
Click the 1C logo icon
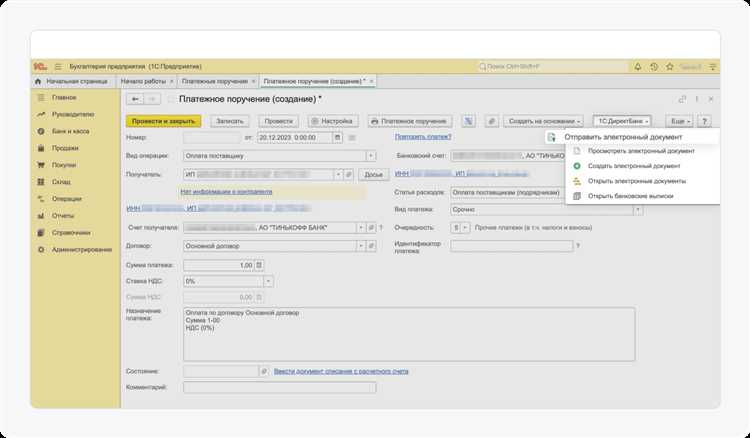click(40, 67)
